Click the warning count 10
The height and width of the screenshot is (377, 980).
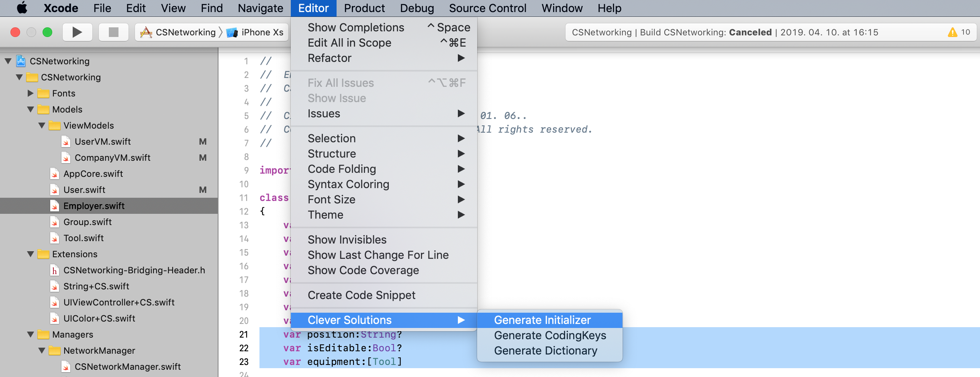(966, 32)
